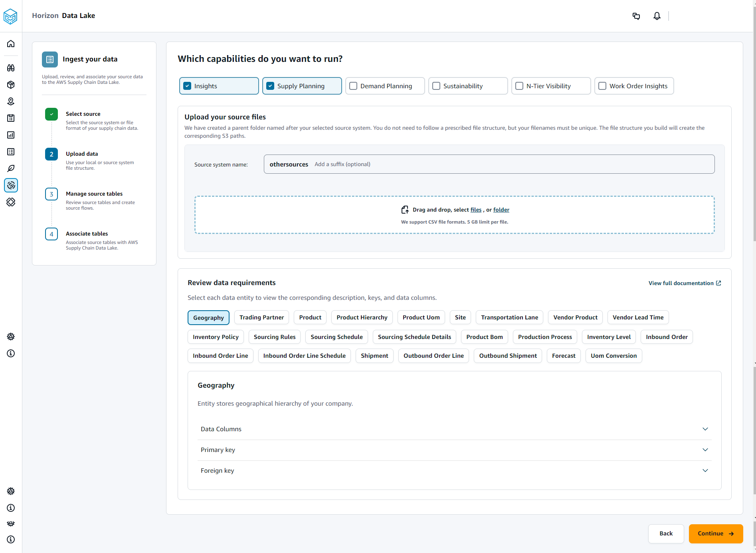
Task: Disable the Supply Planning capability
Action: click(271, 85)
